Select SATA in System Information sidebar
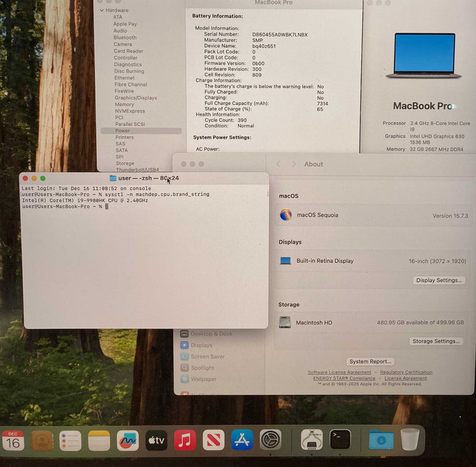Image resolution: width=476 pixels, height=467 pixels. [x=122, y=150]
